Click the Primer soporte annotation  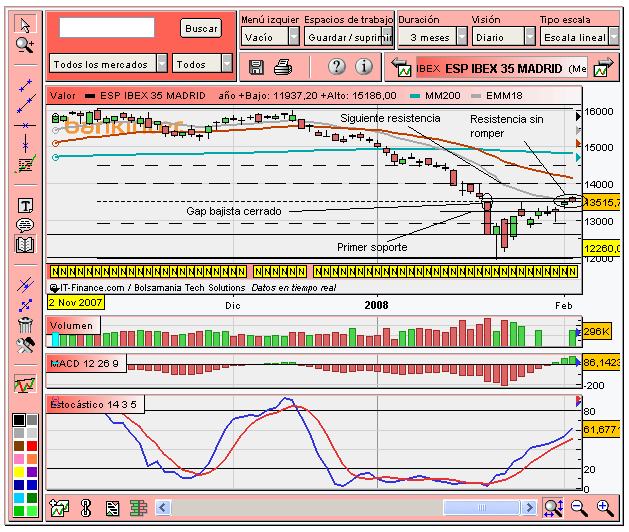(372, 247)
